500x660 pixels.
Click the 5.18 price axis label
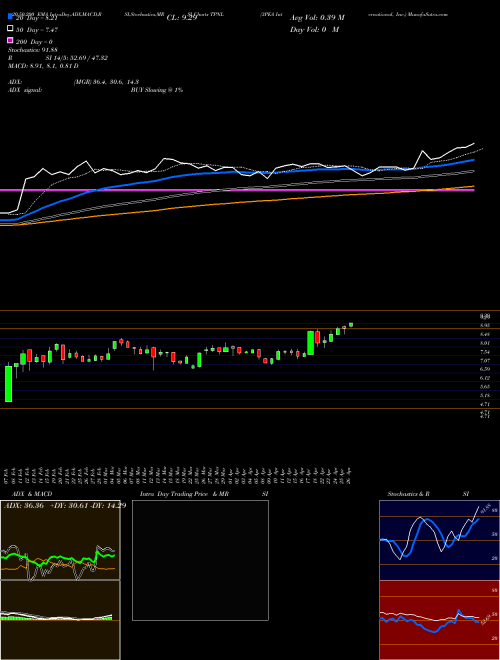(x=484, y=395)
